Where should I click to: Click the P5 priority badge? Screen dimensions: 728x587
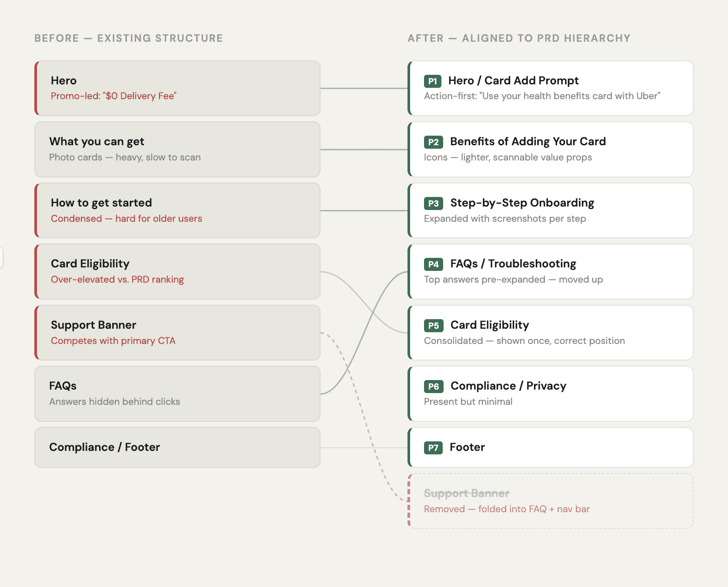tap(434, 325)
